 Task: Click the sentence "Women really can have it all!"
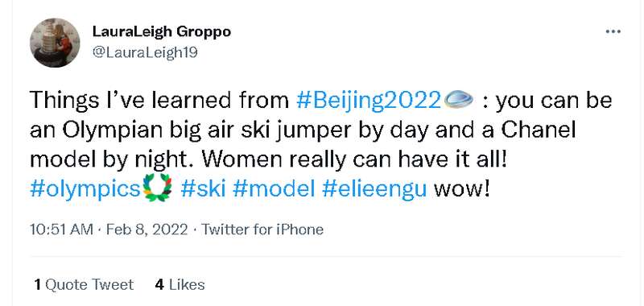tap(355, 159)
